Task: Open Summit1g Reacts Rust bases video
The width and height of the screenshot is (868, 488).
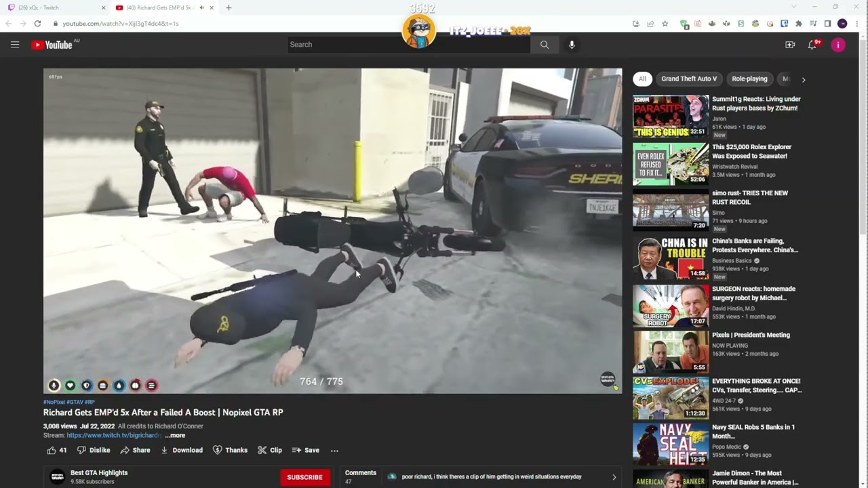Action: coord(756,103)
